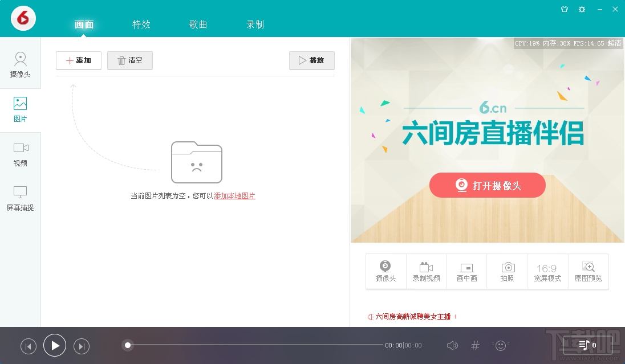Enable 画中画 picture-in-picture mode
The image size is (625, 364).
466,271
